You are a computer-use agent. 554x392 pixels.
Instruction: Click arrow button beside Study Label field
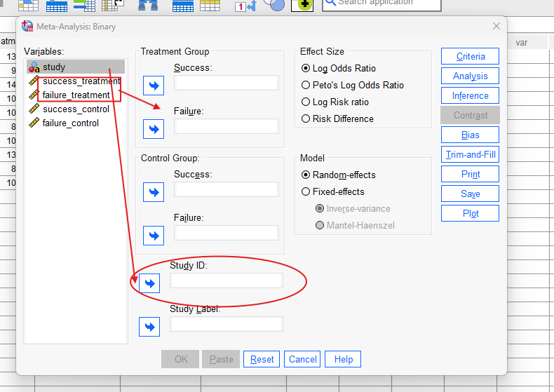[149, 326]
